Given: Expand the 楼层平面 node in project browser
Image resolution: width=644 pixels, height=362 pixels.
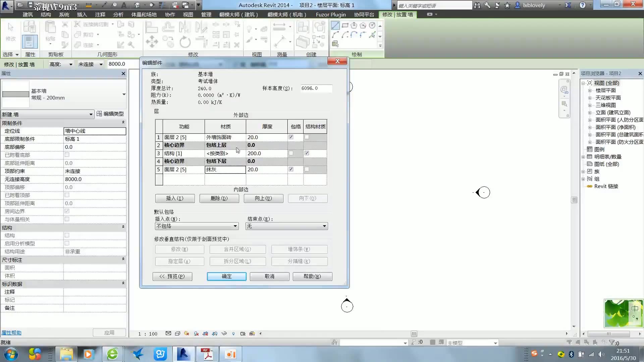Looking at the screenshot, I should click(x=590, y=90).
